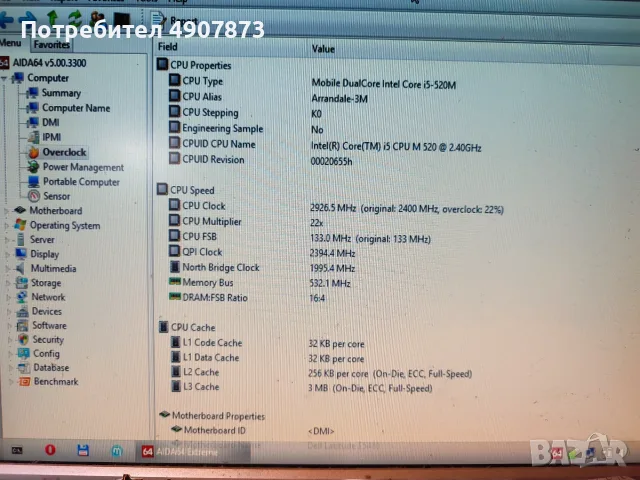Image resolution: width=640 pixels, height=480 pixels.
Task: Expand the Network node
Action: 9,298
